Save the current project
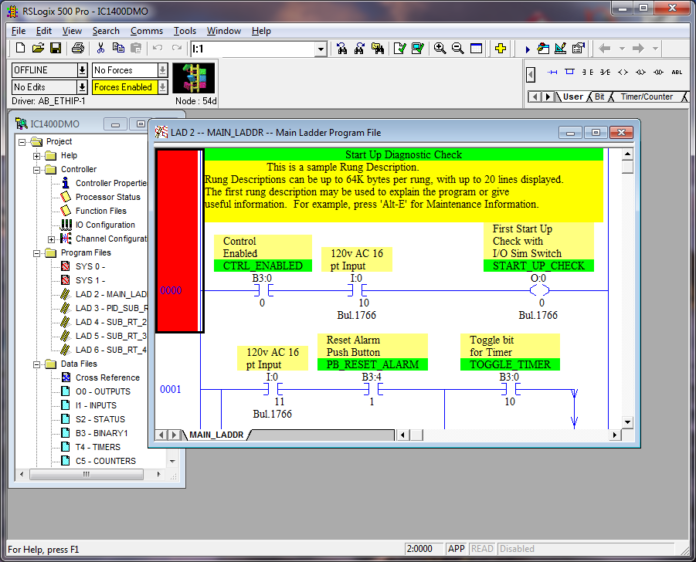 [55, 48]
